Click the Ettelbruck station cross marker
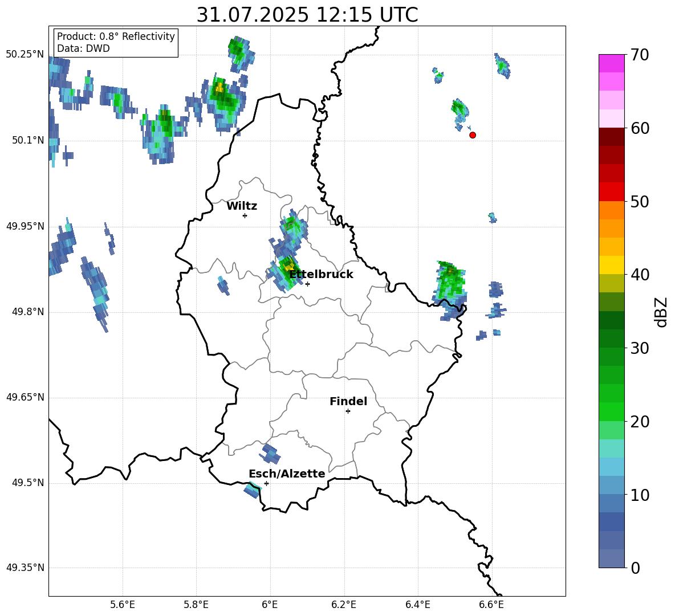Screen dimensions: 675x616 307,284
